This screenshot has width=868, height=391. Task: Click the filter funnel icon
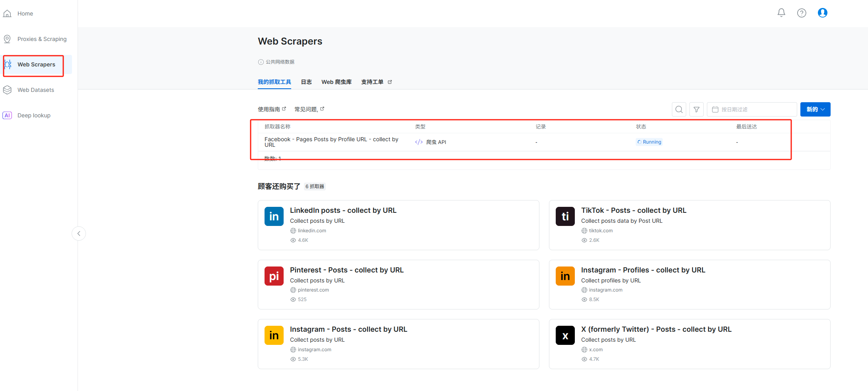(696, 109)
